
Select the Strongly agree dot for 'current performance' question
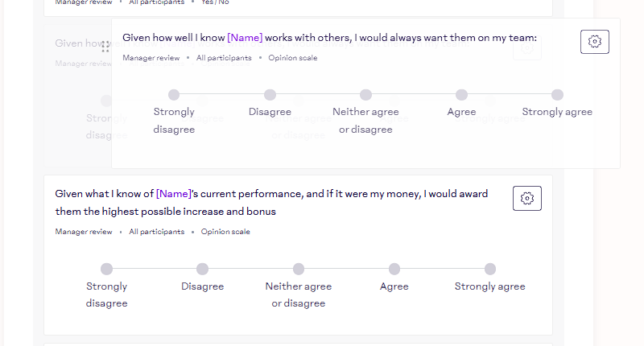click(490, 269)
